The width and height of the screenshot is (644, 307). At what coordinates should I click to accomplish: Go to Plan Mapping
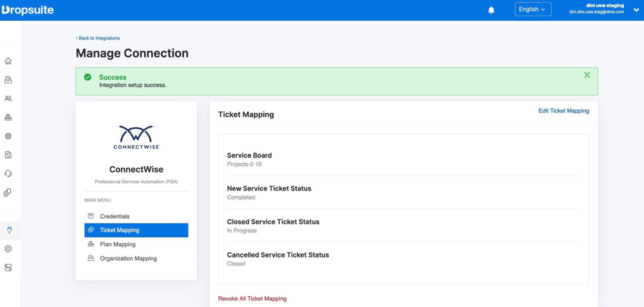[117, 244]
